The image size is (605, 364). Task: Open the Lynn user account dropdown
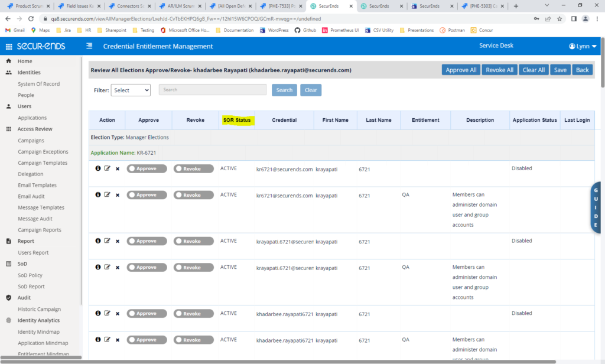pos(583,46)
